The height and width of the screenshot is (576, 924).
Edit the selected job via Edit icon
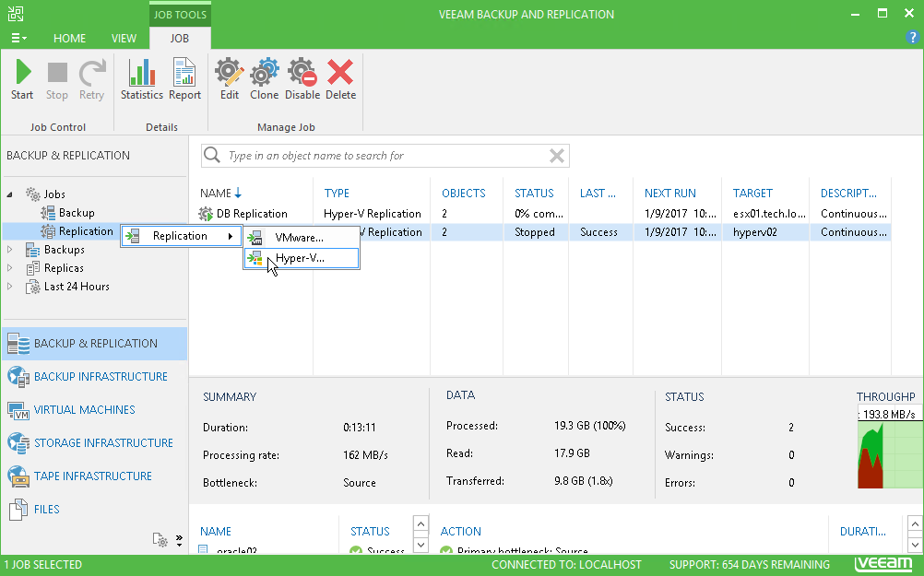click(230, 79)
